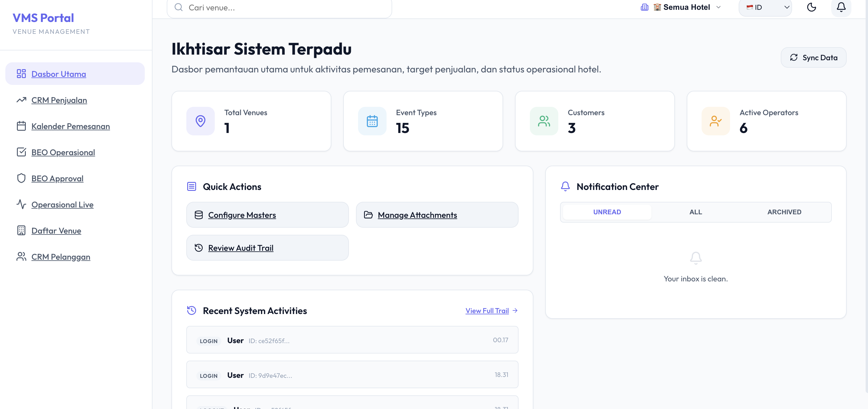Click the empty inbox bell icon

696,258
